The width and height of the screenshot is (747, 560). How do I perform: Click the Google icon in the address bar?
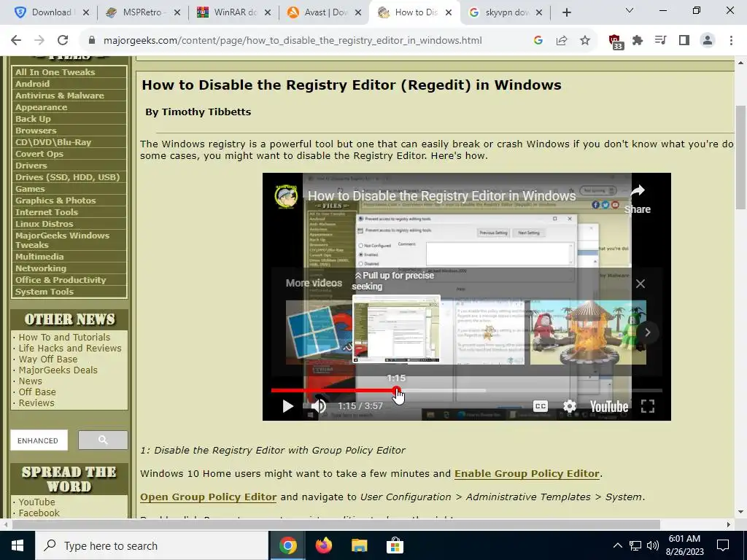click(x=538, y=41)
